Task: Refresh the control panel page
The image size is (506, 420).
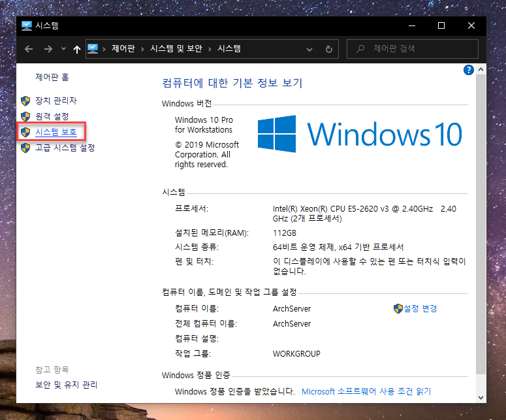Action: [x=329, y=49]
